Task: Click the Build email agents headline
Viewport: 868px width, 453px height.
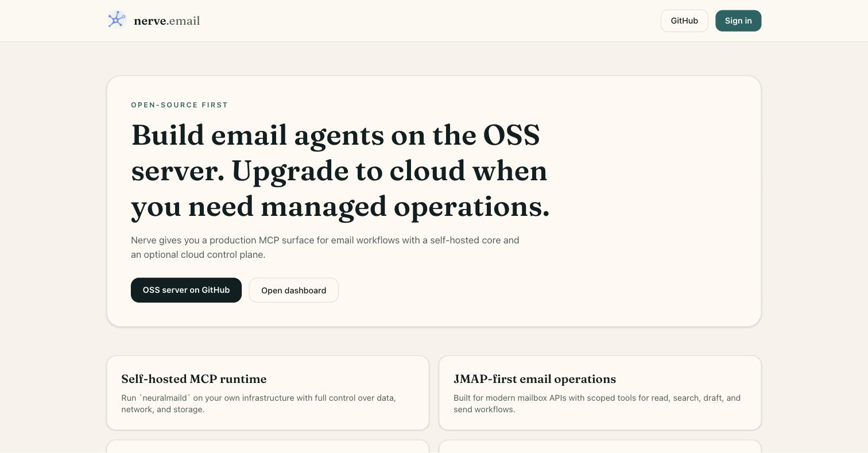Action: (x=340, y=171)
